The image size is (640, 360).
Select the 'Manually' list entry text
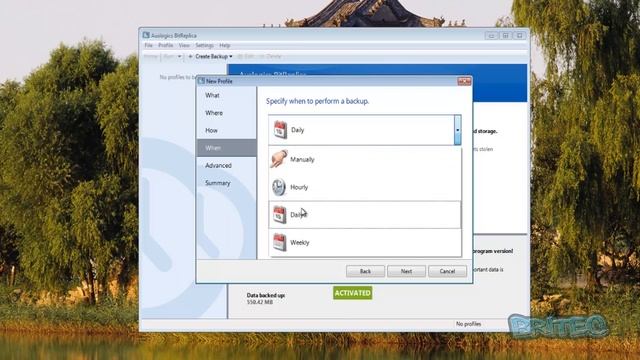pos(302,160)
